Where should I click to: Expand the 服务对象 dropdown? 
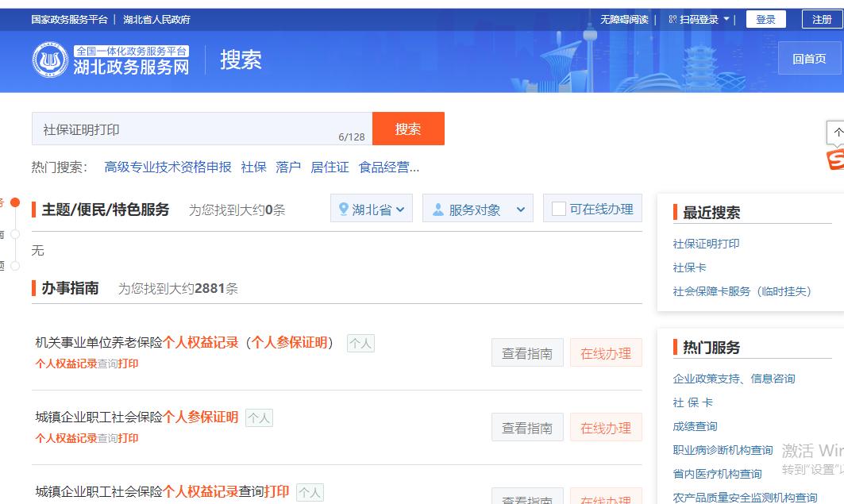[477, 207]
